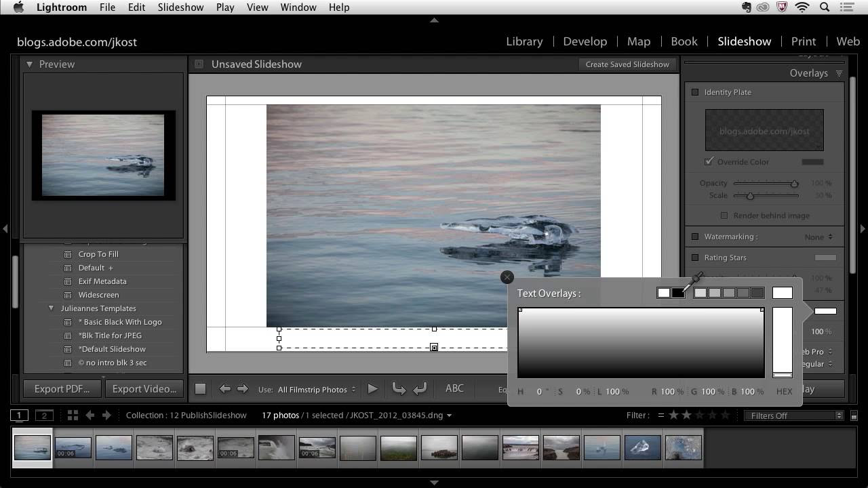868x488 pixels.
Task: Open the font dropdown ending in 'Pro'
Action: point(818,352)
